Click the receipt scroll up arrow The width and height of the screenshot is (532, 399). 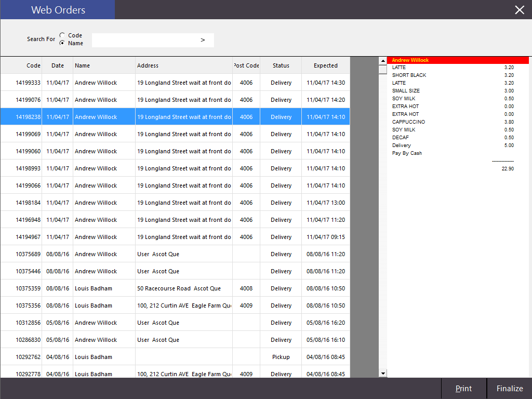click(383, 61)
